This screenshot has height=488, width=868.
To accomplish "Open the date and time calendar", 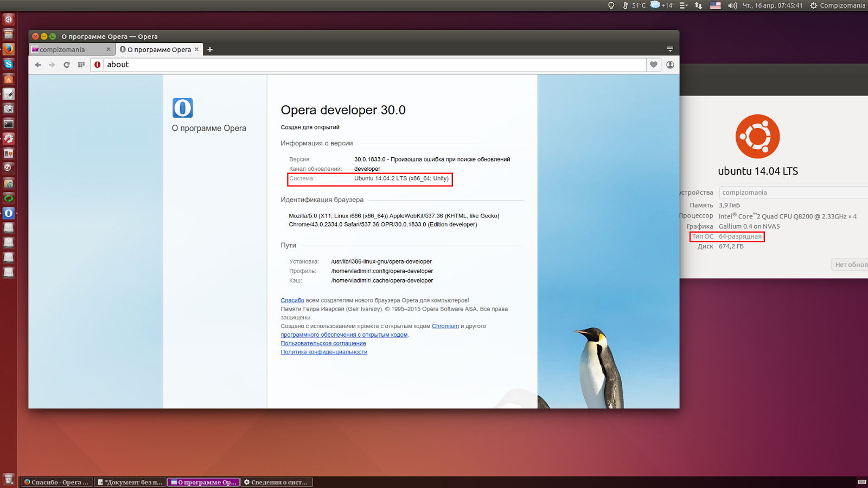I will point(773,5).
